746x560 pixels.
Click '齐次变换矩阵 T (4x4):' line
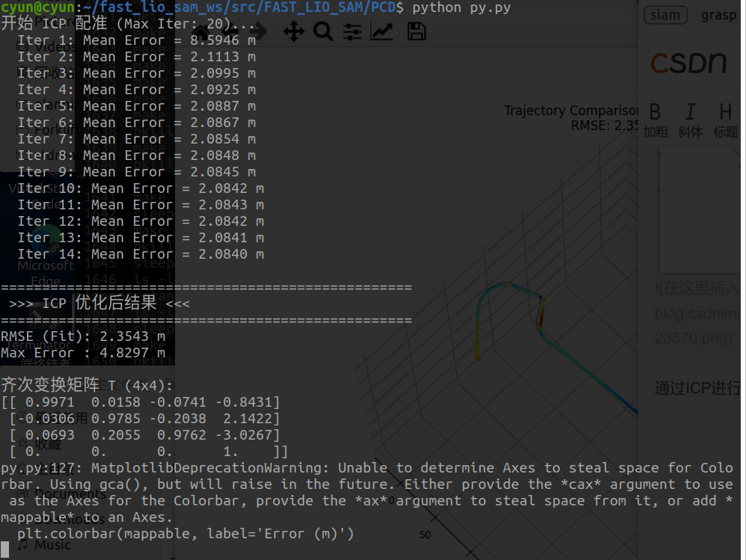(x=87, y=385)
